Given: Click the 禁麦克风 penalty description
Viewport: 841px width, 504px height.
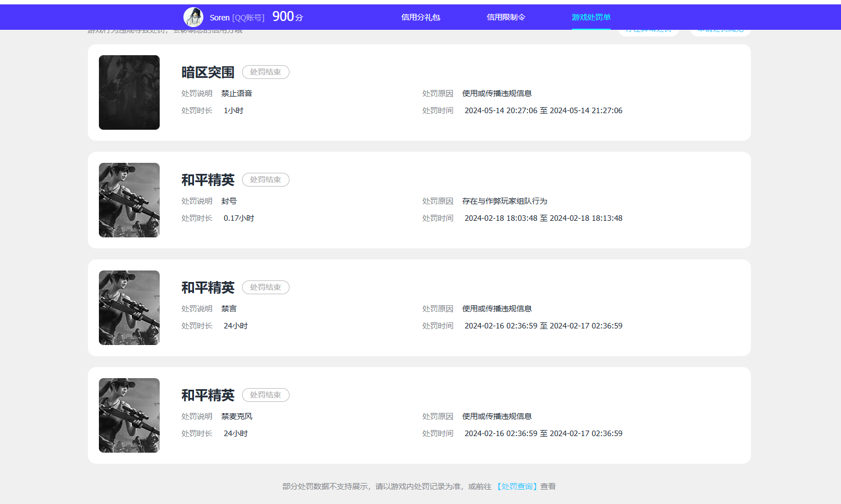Looking at the screenshot, I should click(236, 416).
